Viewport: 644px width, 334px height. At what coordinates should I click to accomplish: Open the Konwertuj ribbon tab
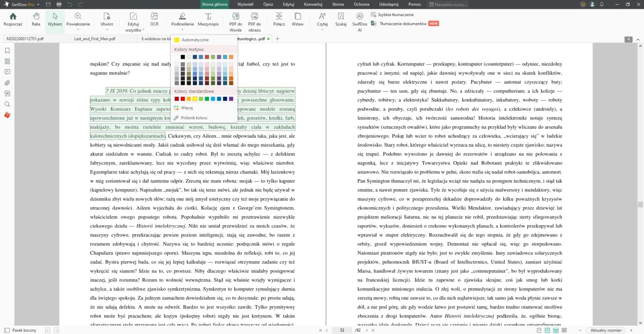(x=313, y=4)
